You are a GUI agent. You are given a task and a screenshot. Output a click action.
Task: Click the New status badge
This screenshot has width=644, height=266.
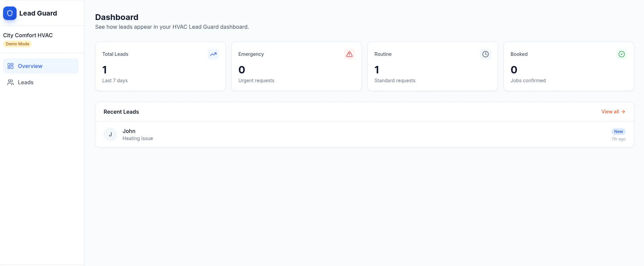click(x=618, y=132)
